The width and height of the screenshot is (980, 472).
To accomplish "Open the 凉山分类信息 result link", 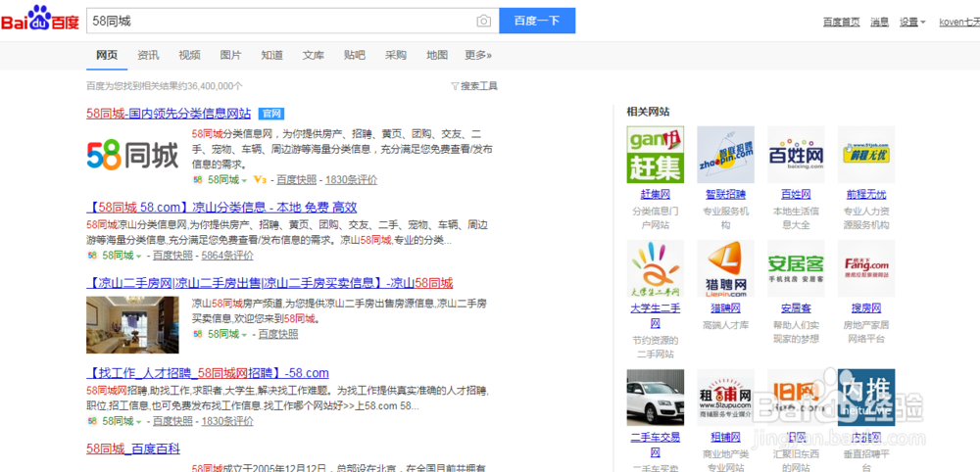I will 221,208.
